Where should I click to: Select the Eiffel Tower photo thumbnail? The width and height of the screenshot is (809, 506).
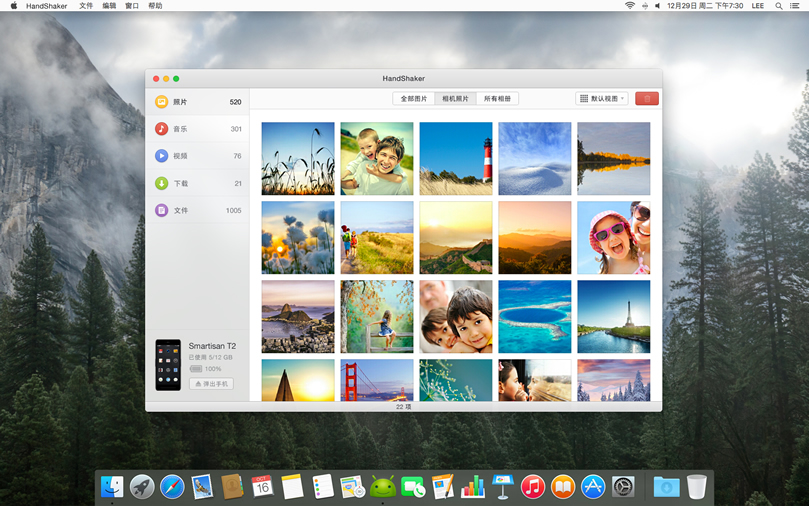(x=613, y=316)
